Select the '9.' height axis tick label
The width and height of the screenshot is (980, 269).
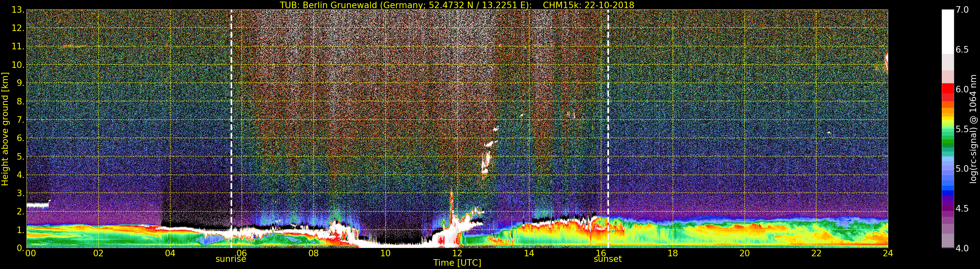coord(21,83)
